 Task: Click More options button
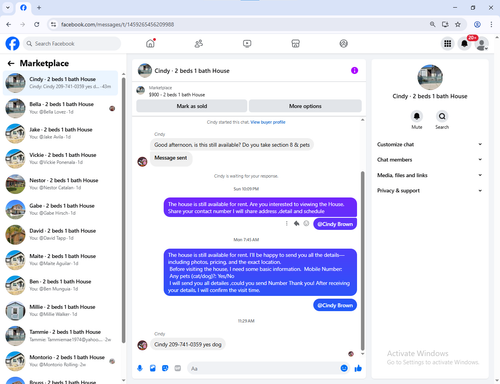point(305,106)
